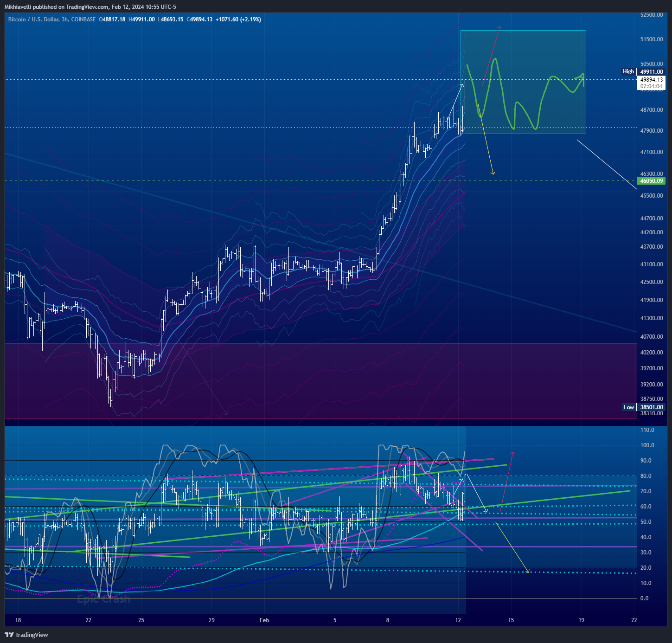Click the 43700.00 price axis label
The height and width of the screenshot is (643, 672).
[x=652, y=247]
